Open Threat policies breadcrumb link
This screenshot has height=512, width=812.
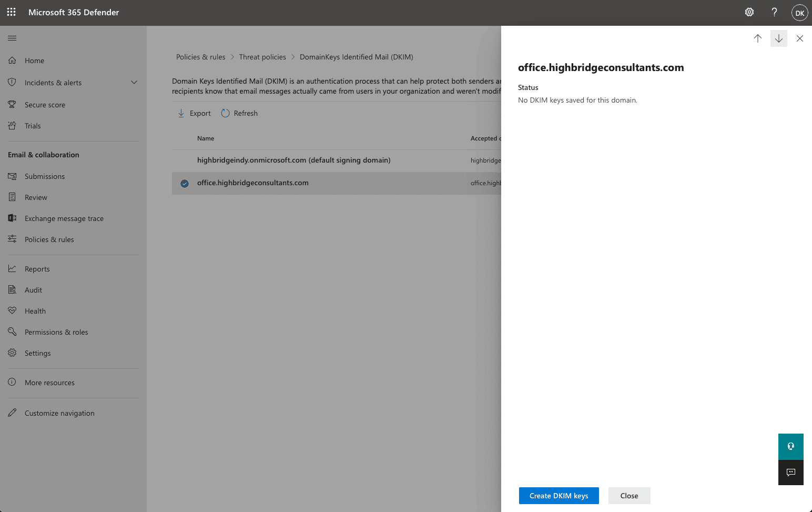tap(262, 56)
